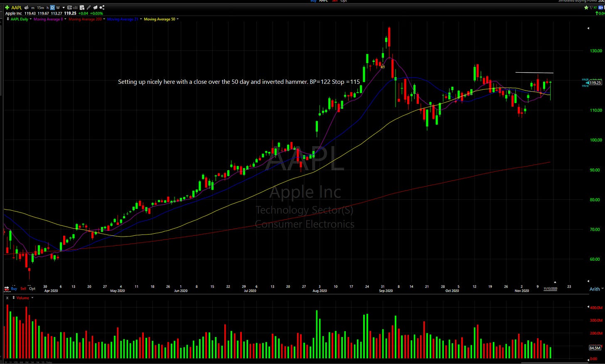Click the Buy button below the chart
The image size is (605, 364).
click(x=14, y=288)
